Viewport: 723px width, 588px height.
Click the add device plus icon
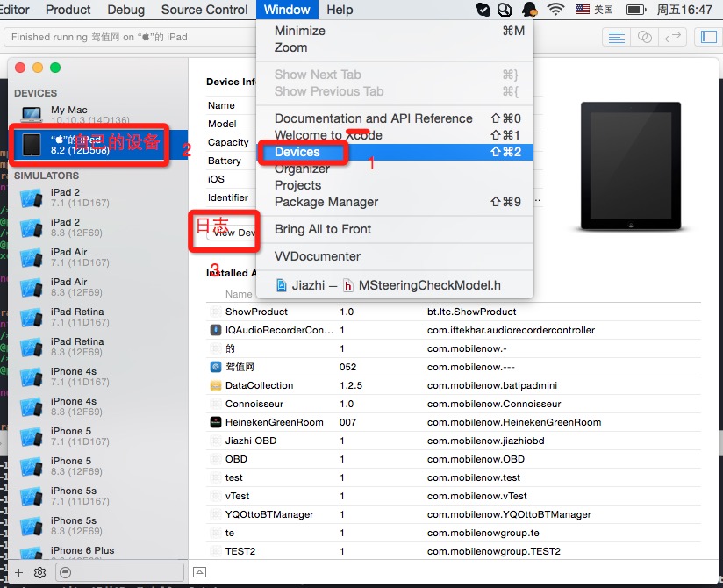(19, 572)
